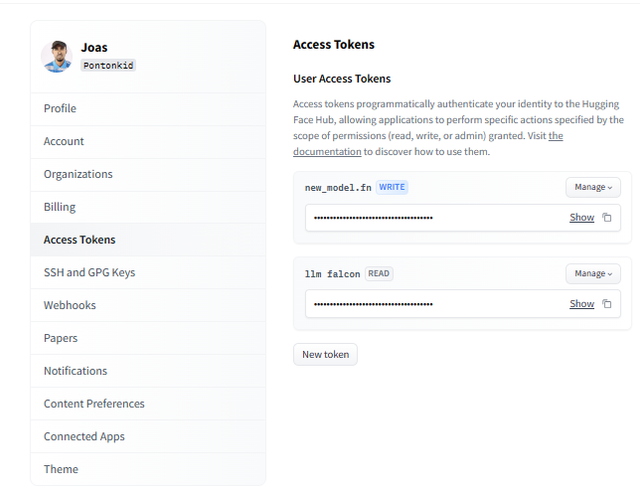Navigate to SSH and GPG Keys
The height and width of the screenshot is (495, 640).
click(x=89, y=272)
